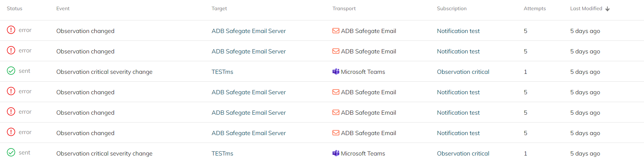Image resolution: width=644 pixels, height=163 pixels.
Task: Click the Subscription column header
Action: 451,9
